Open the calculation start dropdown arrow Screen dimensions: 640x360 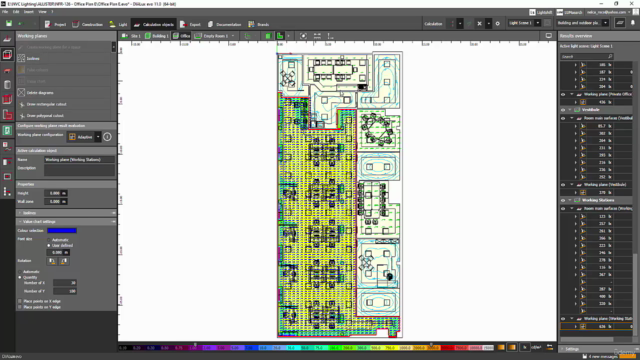[x=460, y=24]
